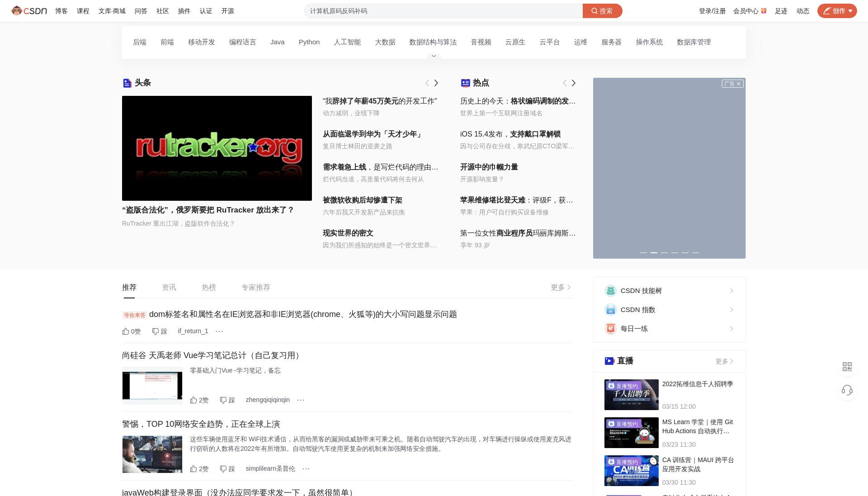Viewport: 868px width, 496px height.
Task: Dislike the dom标签名 post
Action: 160,331
